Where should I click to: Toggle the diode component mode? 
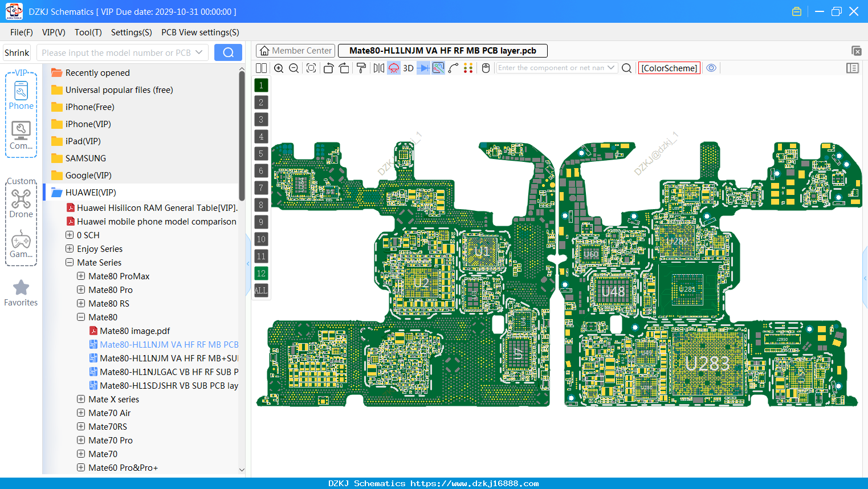tap(423, 68)
